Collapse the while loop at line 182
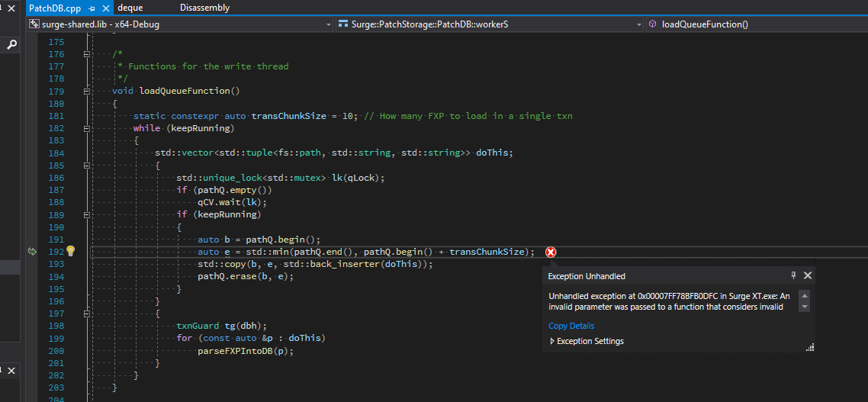868x402 pixels. 85,128
